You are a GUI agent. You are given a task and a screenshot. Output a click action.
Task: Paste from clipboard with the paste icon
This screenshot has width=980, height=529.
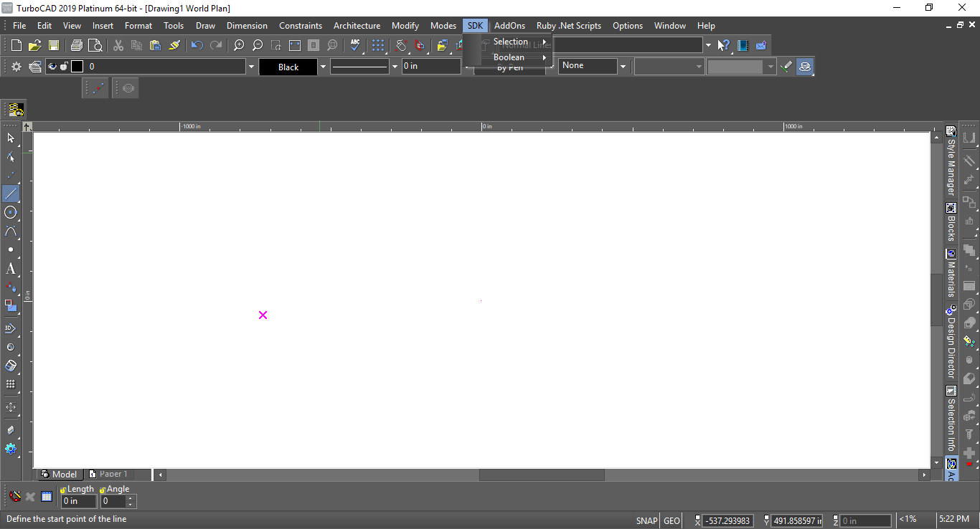pyautogui.click(x=155, y=45)
